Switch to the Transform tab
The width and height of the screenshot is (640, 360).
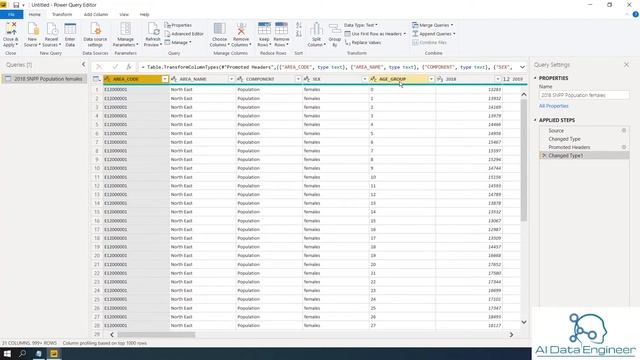tap(62, 14)
